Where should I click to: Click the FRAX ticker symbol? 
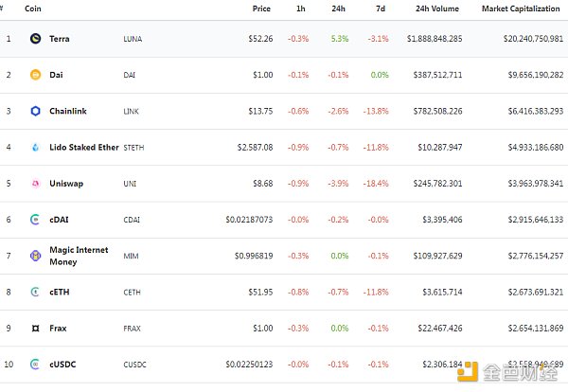132,329
